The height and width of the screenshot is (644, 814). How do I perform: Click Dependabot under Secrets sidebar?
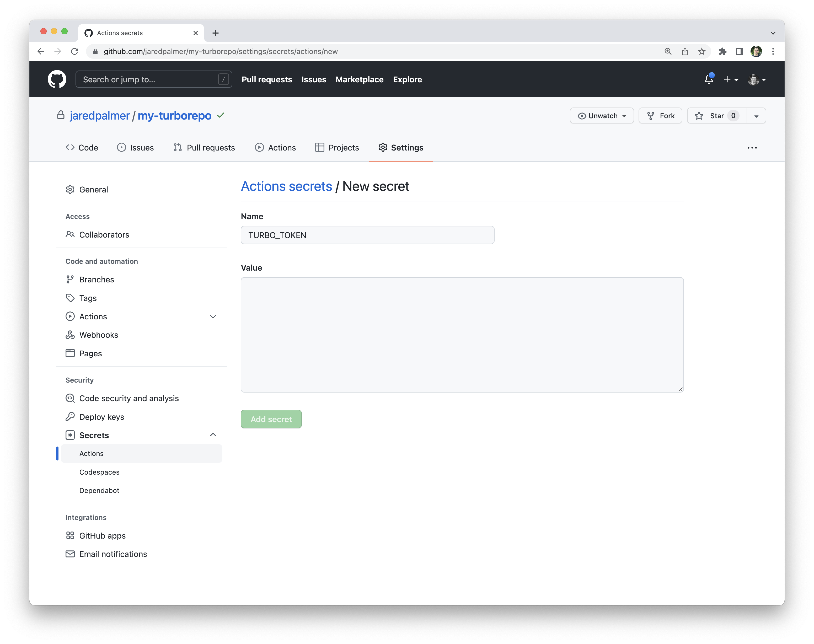(99, 490)
